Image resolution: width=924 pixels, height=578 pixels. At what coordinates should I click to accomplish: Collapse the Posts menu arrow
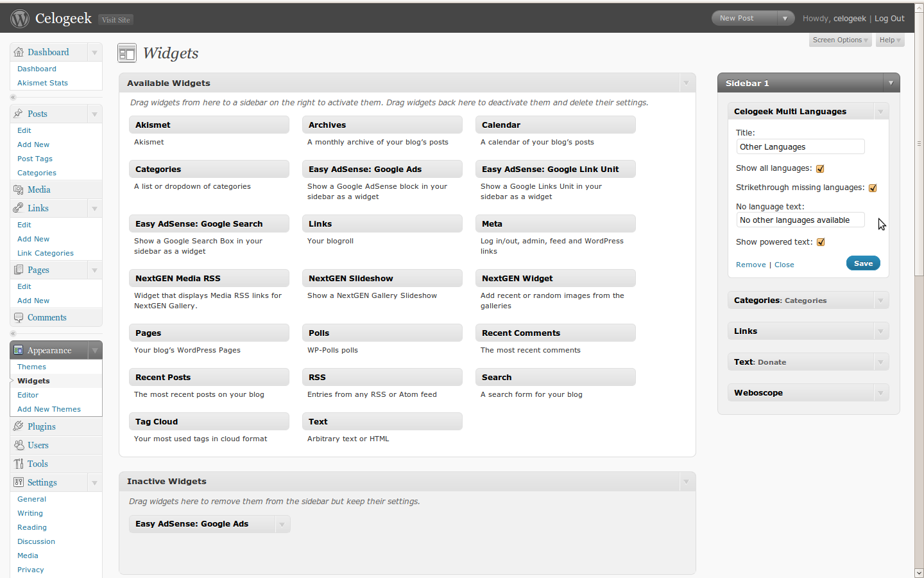pyautogui.click(x=94, y=114)
